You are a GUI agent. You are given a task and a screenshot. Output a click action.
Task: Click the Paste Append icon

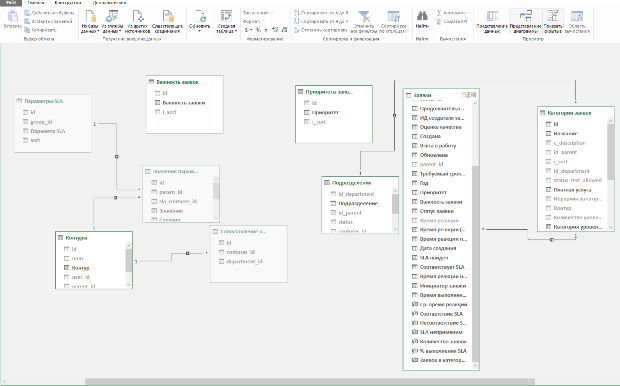tap(27, 13)
